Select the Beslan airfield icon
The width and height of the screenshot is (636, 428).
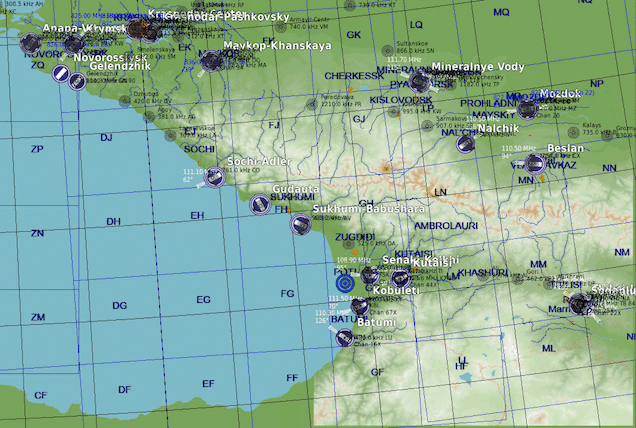point(536,163)
